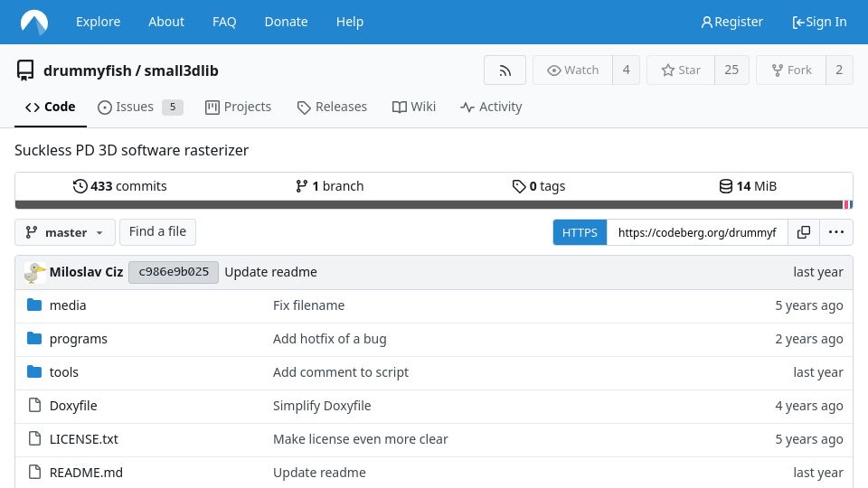
Task: Open the Projects tab
Action: click(x=238, y=107)
